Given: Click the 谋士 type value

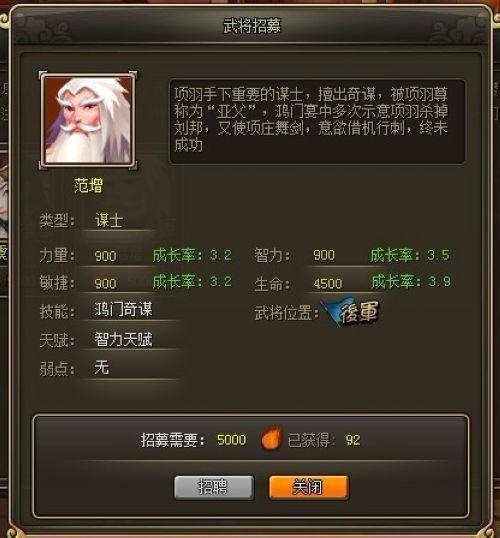Looking at the screenshot, I should 109,220.
